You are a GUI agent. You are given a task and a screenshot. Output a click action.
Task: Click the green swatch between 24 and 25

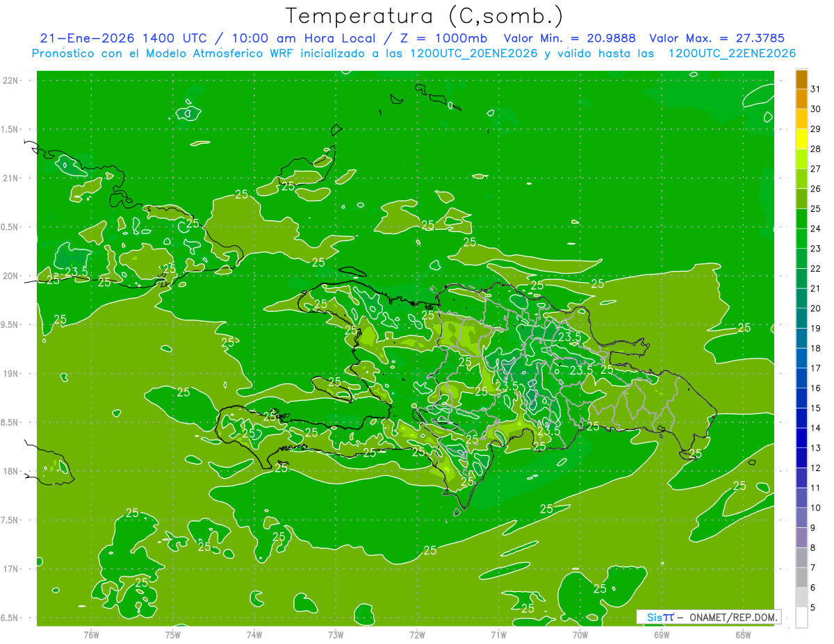tap(801, 219)
